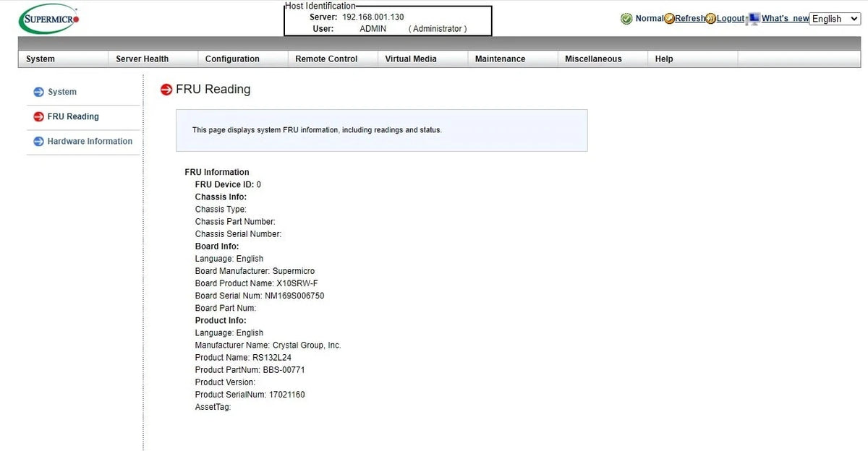868x451 pixels.
Task: Go to System in the sidebar
Action: (x=62, y=92)
